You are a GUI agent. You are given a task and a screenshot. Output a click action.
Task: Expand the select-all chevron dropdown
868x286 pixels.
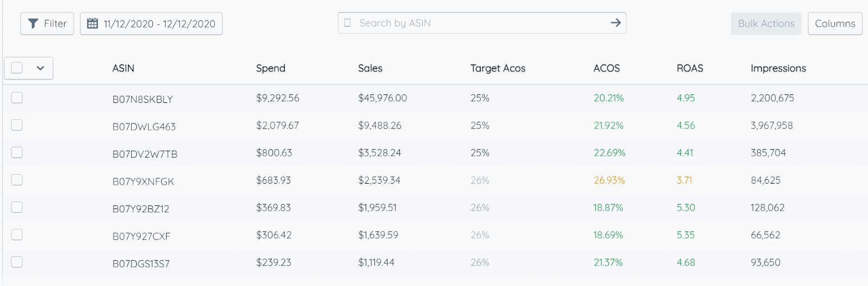[40, 68]
